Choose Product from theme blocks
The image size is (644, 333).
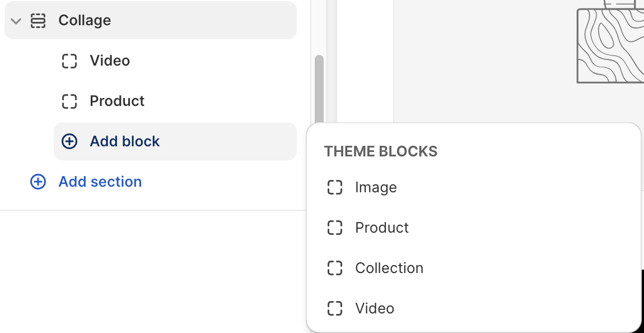(x=382, y=228)
